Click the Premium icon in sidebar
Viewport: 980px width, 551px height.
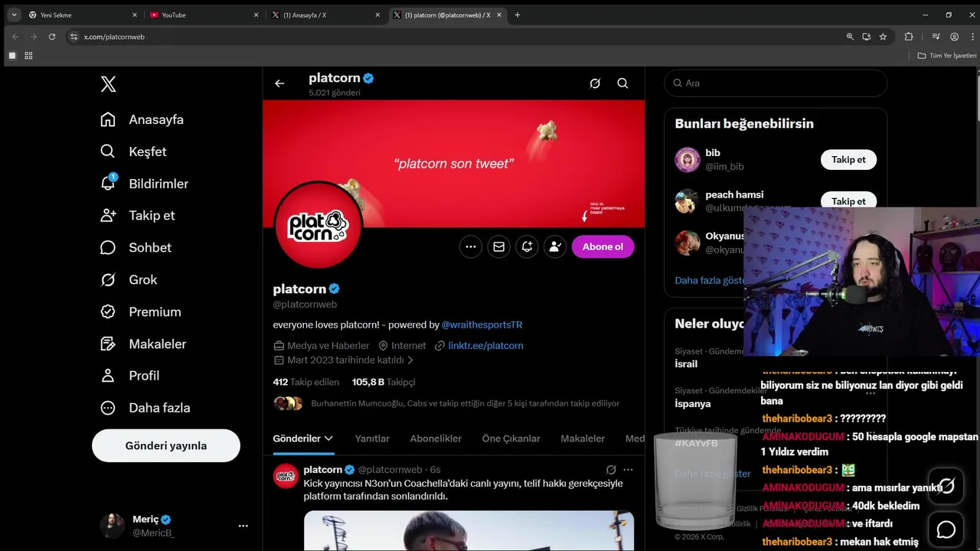pyautogui.click(x=108, y=311)
